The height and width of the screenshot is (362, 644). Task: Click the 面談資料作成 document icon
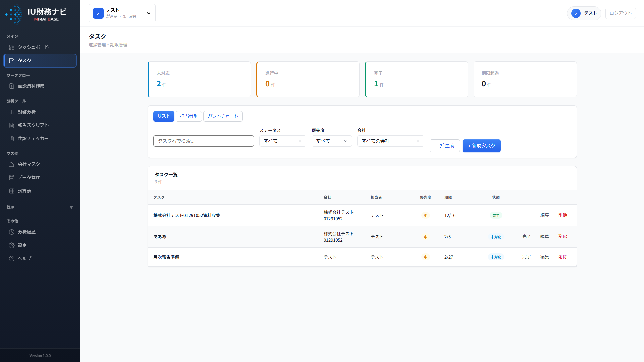coord(12,86)
